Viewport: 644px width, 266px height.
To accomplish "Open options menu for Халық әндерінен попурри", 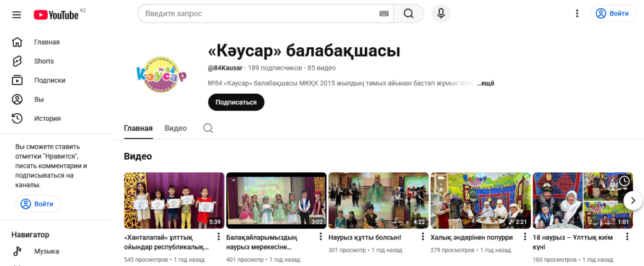I will (x=525, y=237).
